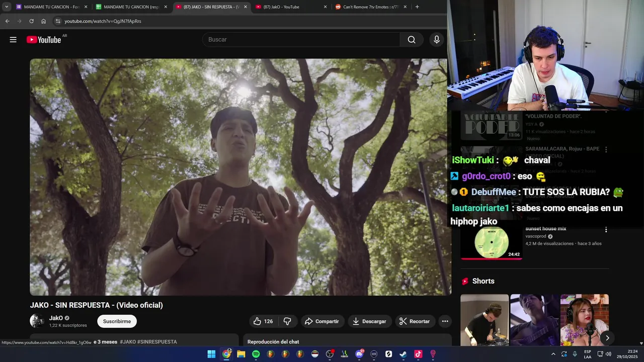Image resolution: width=644 pixels, height=362 pixels.
Task: Open the second Shorts thumbnail with guitarist
Action: tap(534, 320)
